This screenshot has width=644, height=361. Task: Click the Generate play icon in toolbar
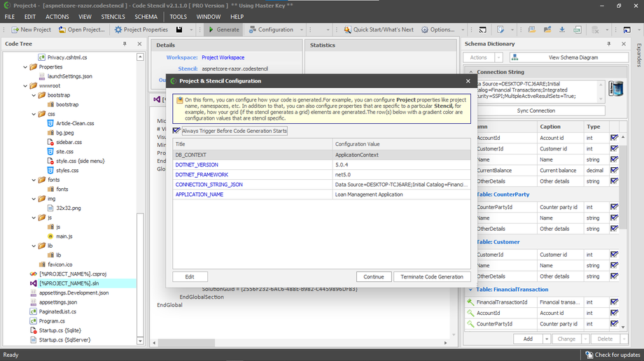211,29
